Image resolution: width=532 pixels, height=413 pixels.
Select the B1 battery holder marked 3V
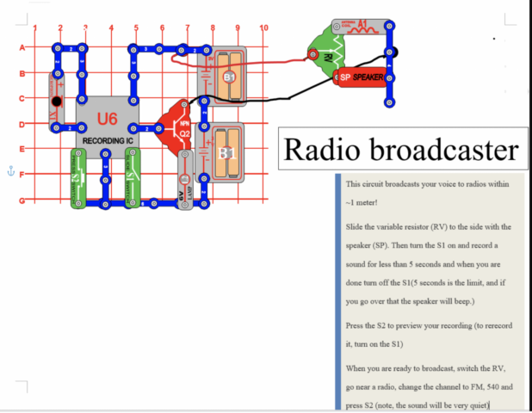(222, 77)
